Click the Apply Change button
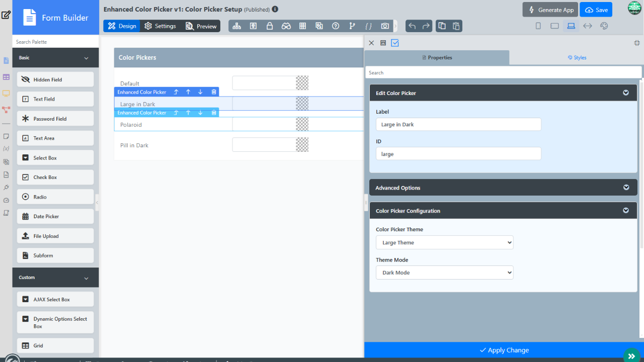Viewport: 644px width, 362px height. (x=504, y=350)
